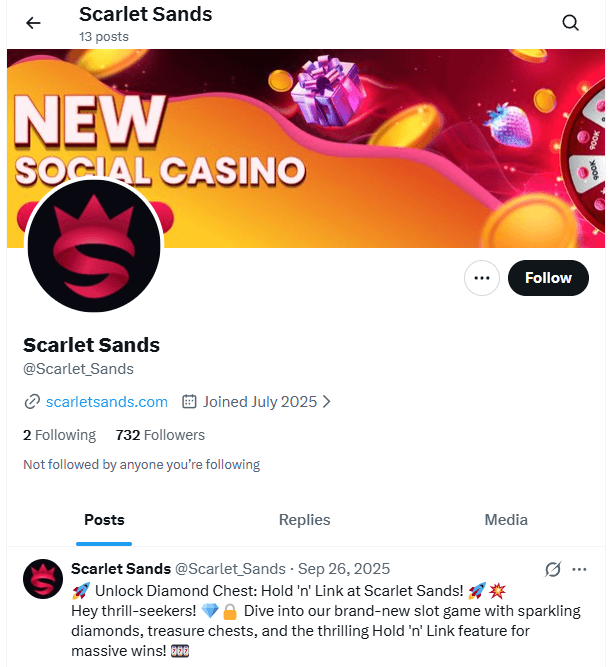610x667 pixels.
Task: Click the back arrow icon
Action: point(34,23)
